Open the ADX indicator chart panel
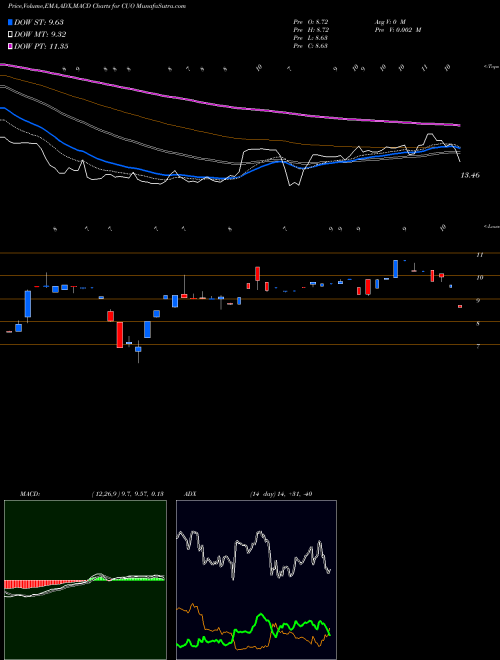 tap(256, 580)
